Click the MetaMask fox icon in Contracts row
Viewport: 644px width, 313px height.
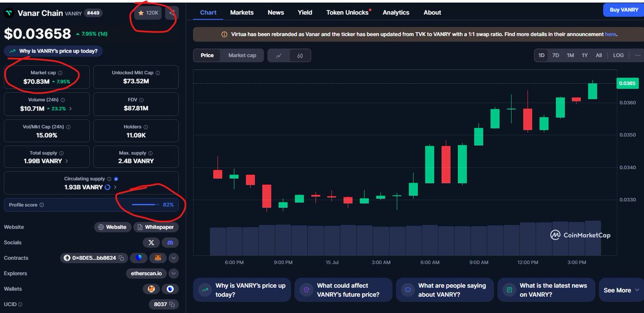click(158, 258)
